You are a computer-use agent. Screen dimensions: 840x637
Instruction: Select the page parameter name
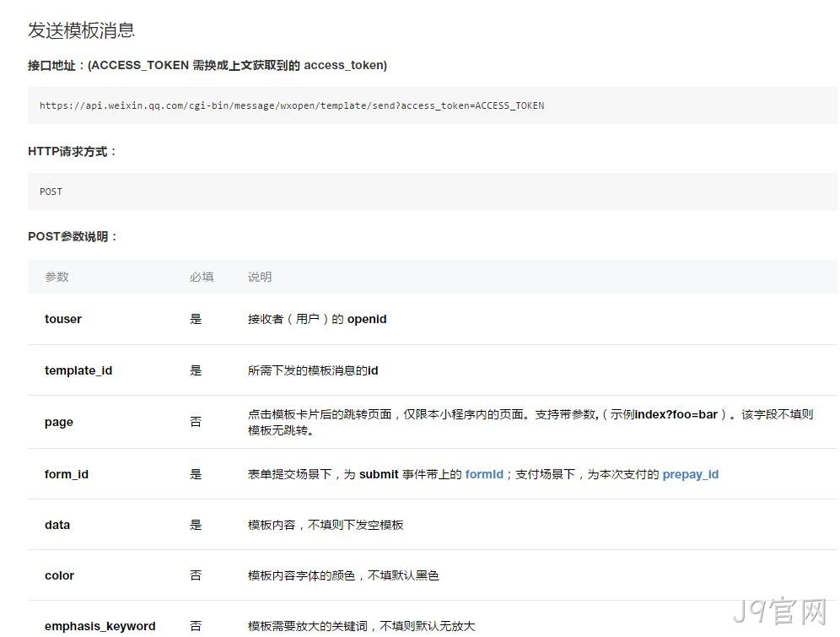tap(59, 422)
